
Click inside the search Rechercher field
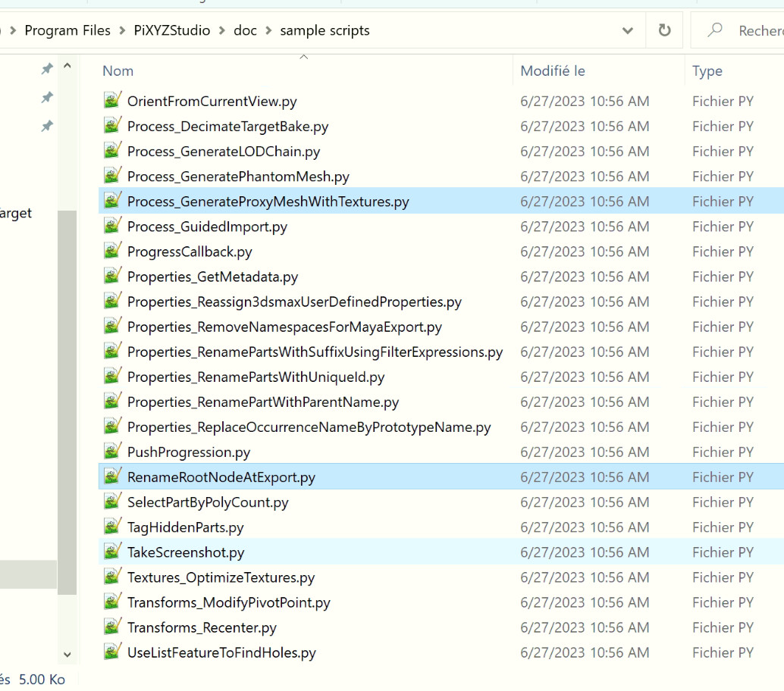[758, 30]
